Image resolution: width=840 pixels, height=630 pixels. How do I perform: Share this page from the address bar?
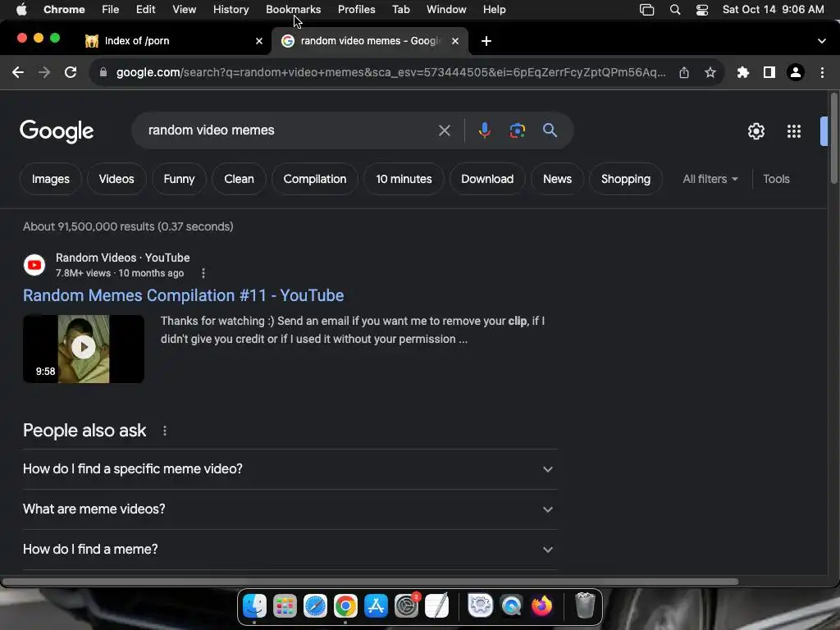684,72
